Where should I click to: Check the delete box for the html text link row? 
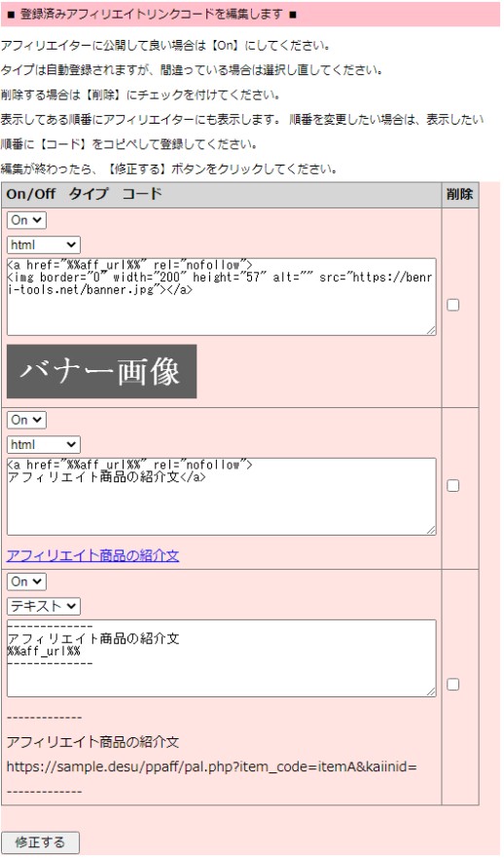click(453, 486)
